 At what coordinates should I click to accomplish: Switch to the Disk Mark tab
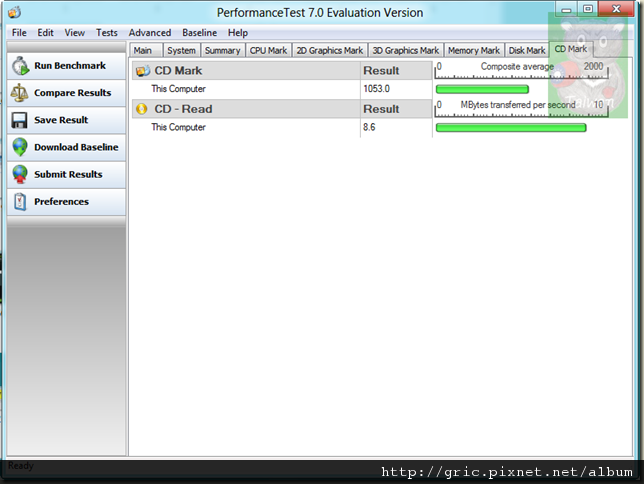[527, 50]
